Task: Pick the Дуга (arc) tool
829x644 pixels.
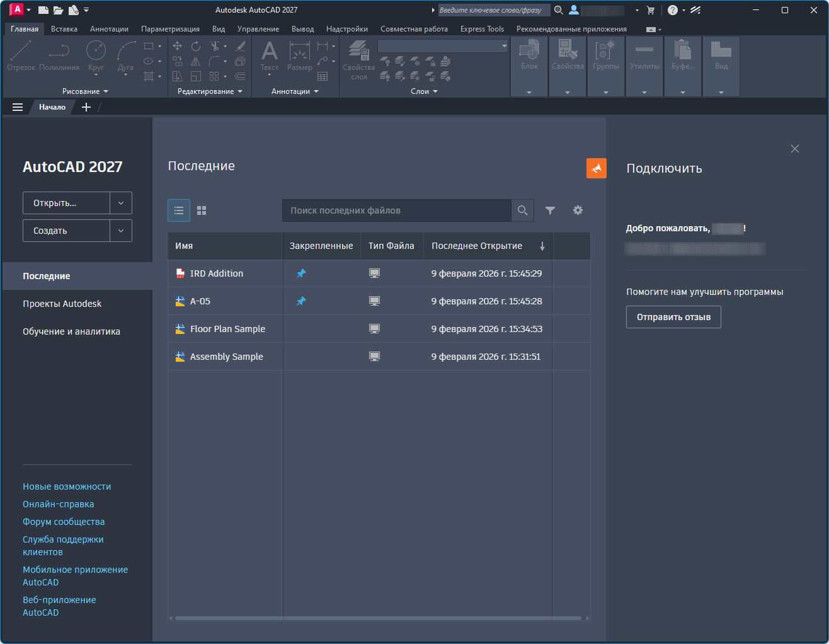Action: coord(126,55)
